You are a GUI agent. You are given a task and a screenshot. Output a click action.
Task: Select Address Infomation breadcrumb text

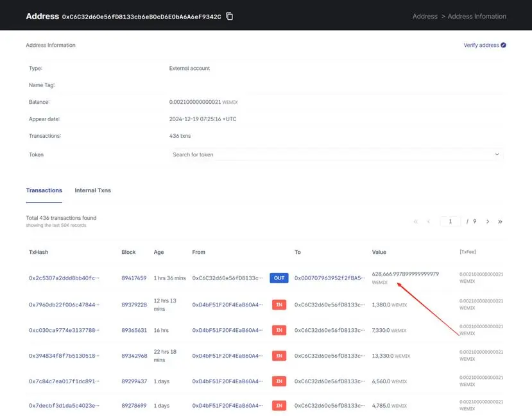click(x=477, y=16)
